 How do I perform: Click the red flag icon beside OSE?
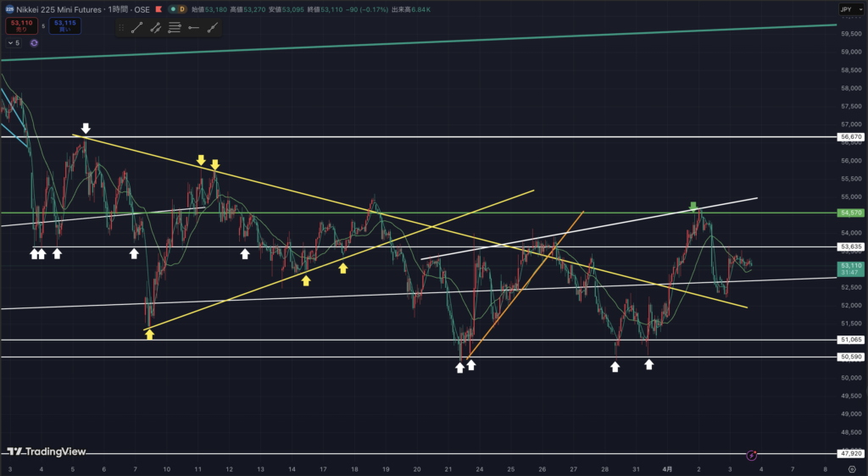tap(157, 9)
